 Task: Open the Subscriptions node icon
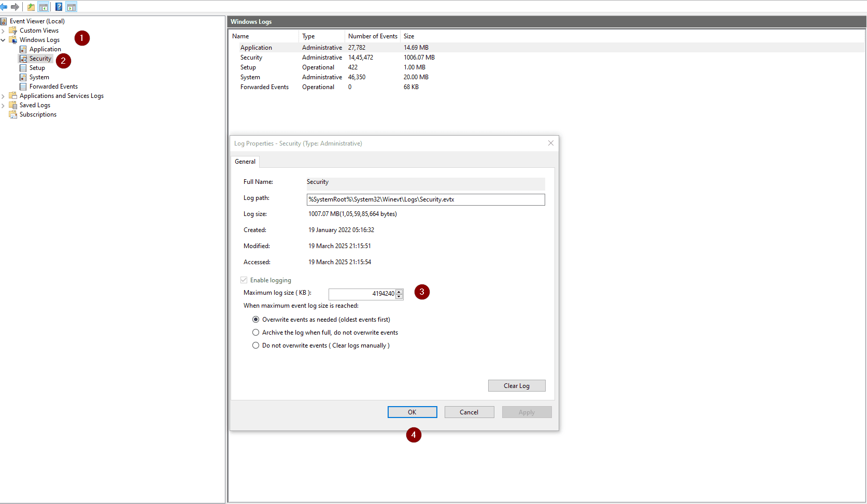pyautogui.click(x=13, y=114)
